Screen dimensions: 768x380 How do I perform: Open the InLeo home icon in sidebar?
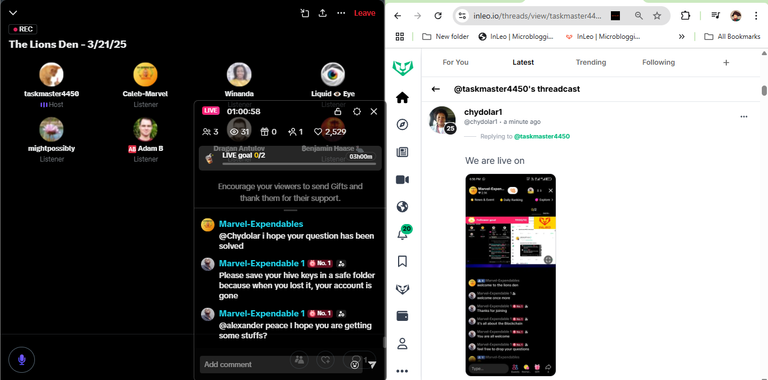click(x=402, y=97)
